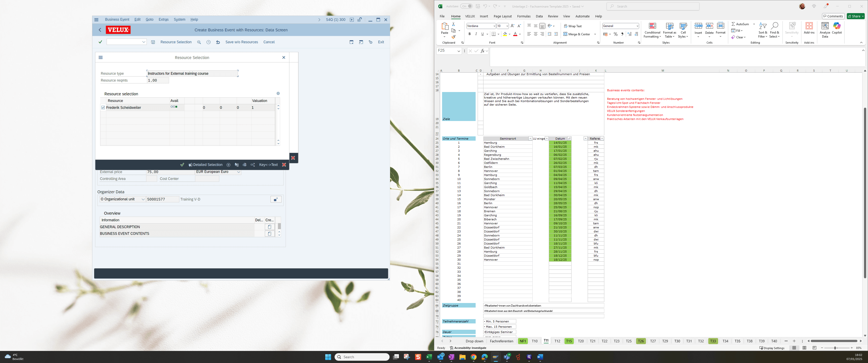
Task: Click the Italic formatting icon in Excel
Action: click(476, 34)
